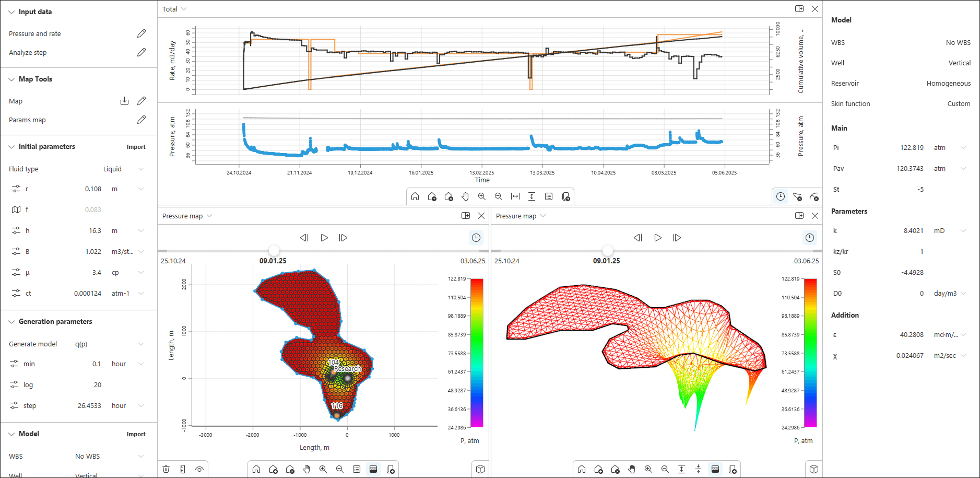
Task: Select the ruler measurement tool under the 2D map
Action: 183,469
